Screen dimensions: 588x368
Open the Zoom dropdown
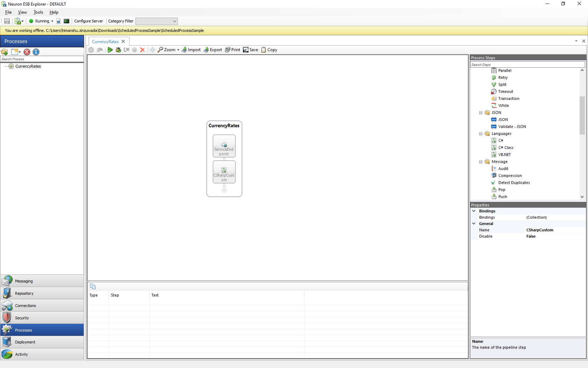168,50
